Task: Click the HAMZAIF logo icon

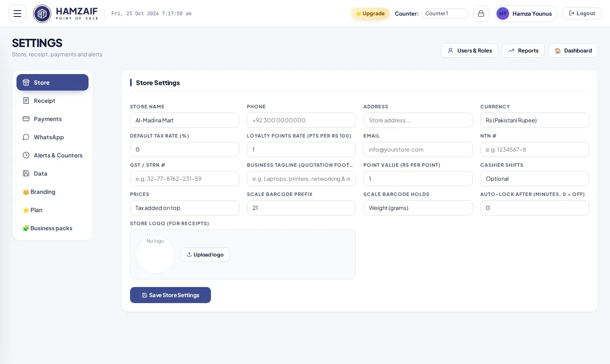Action: [x=42, y=14]
